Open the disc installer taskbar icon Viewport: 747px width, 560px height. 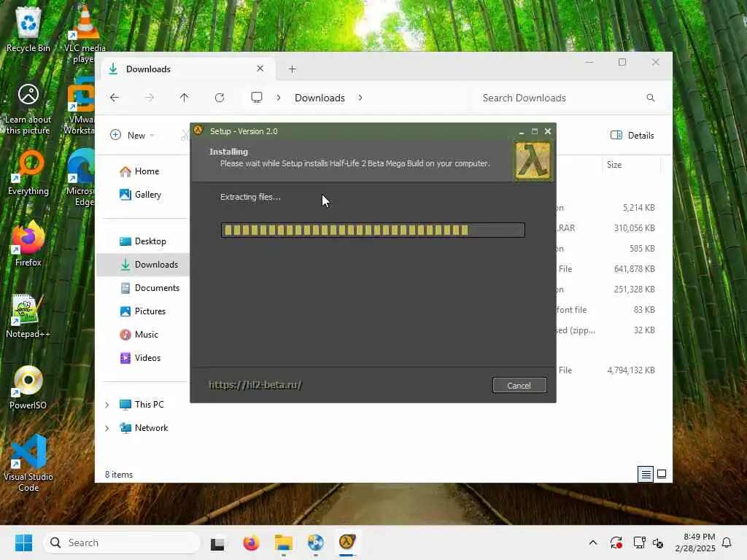(x=315, y=542)
